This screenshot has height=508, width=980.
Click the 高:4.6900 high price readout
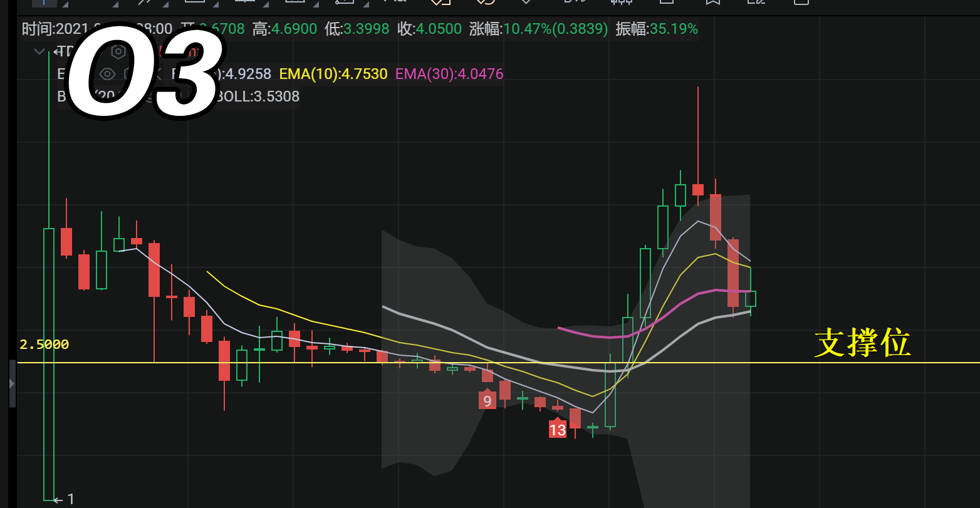[284, 29]
